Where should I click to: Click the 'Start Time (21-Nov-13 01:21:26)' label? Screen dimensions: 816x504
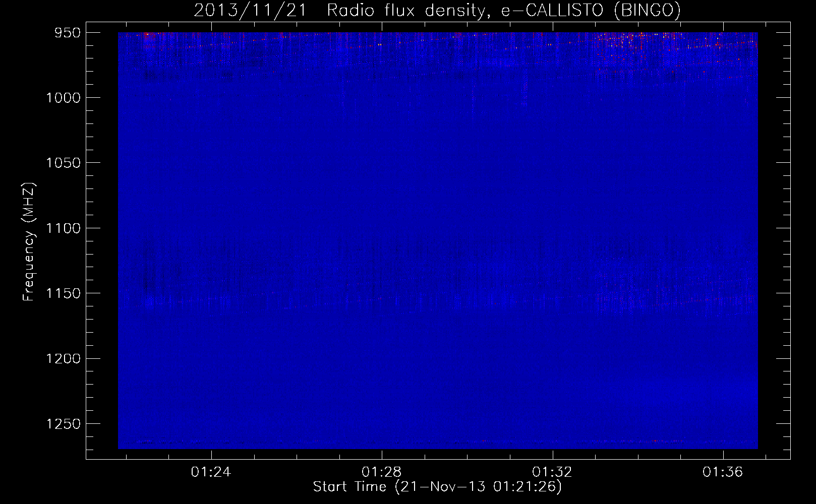(437, 487)
